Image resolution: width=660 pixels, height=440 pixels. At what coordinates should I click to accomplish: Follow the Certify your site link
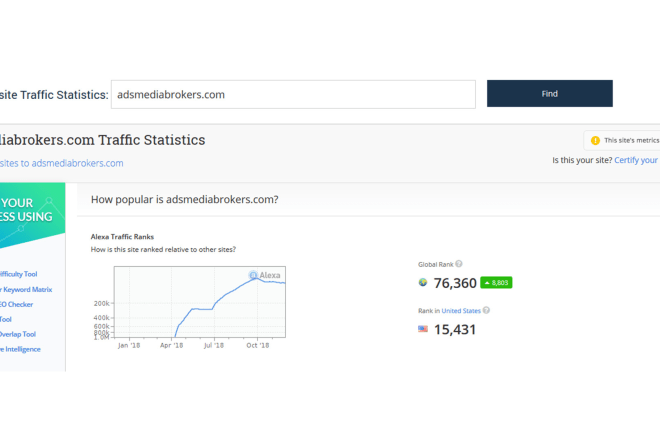[x=637, y=160]
